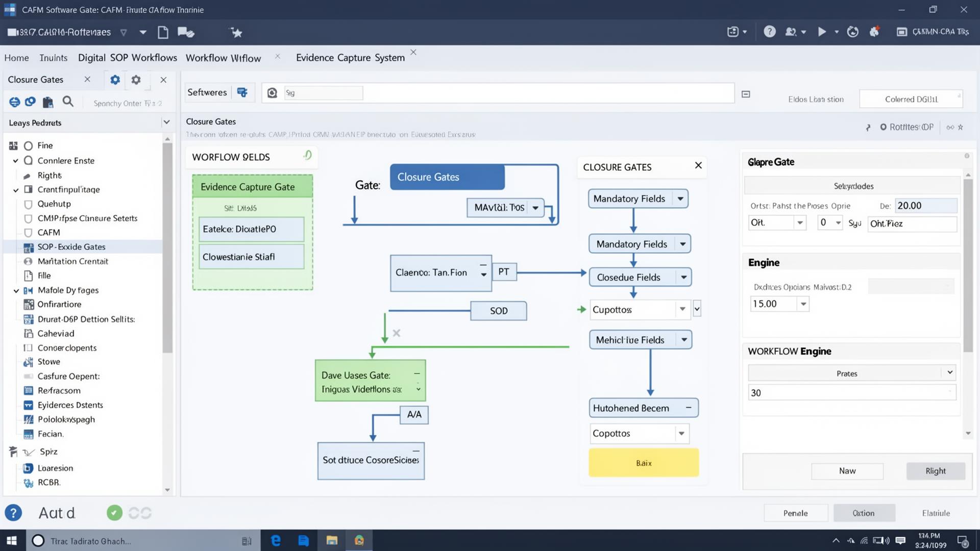The width and height of the screenshot is (980, 551).
Task: Open the help question mark icon in header
Action: 769,32
